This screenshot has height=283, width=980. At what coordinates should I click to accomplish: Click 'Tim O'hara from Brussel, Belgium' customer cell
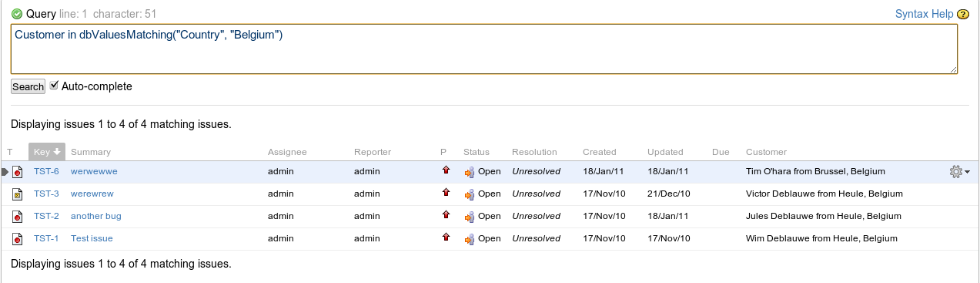coord(815,171)
